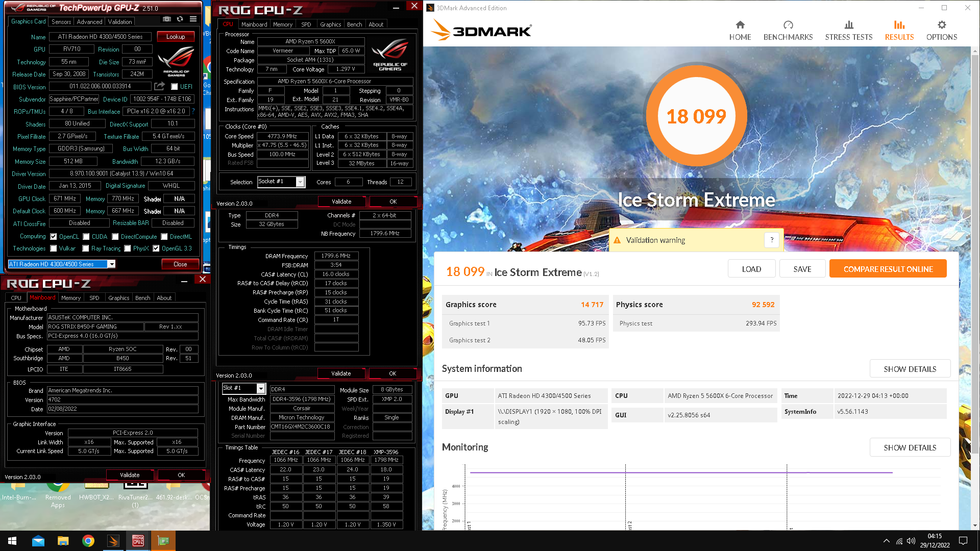Switch to ROG CPU-Z via taskbar icon
The width and height of the screenshot is (980, 551).
click(x=138, y=541)
